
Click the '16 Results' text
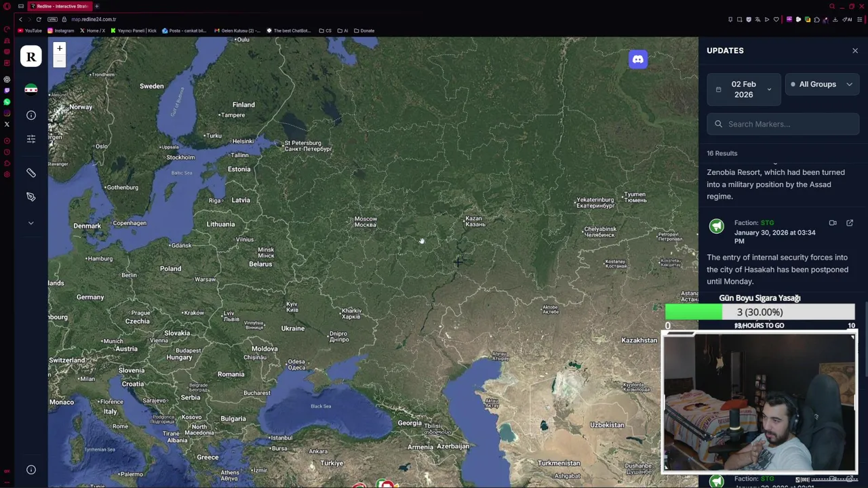[722, 153]
